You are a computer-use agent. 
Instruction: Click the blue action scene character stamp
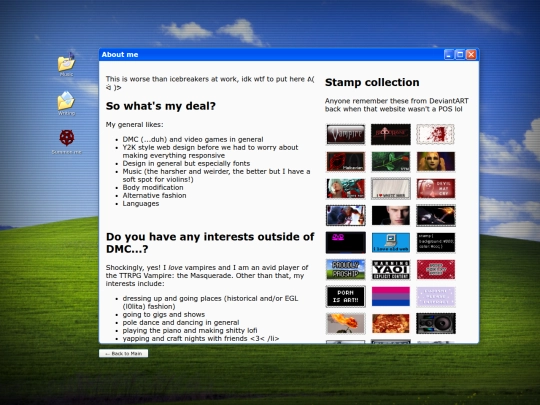346,215
